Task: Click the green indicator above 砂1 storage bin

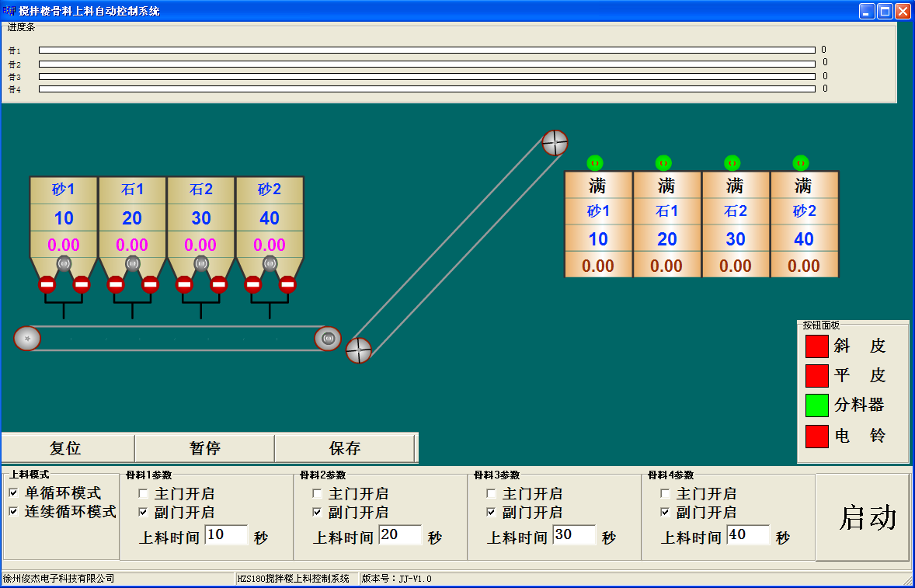Action: click(x=595, y=163)
